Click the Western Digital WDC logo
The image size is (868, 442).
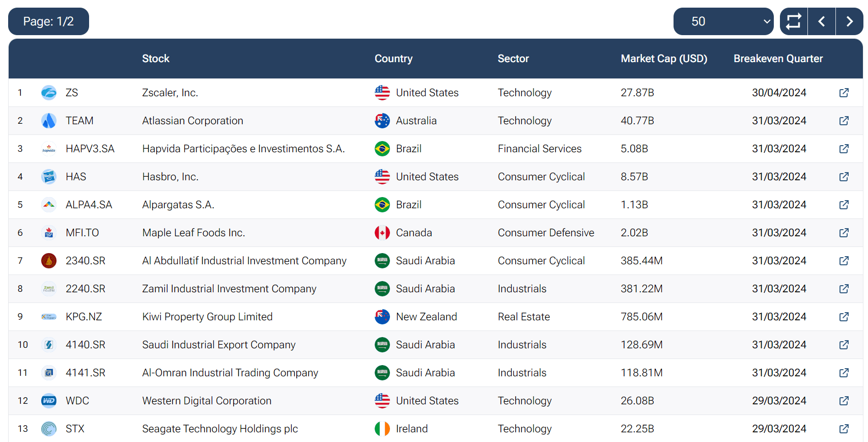coord(49,401)
